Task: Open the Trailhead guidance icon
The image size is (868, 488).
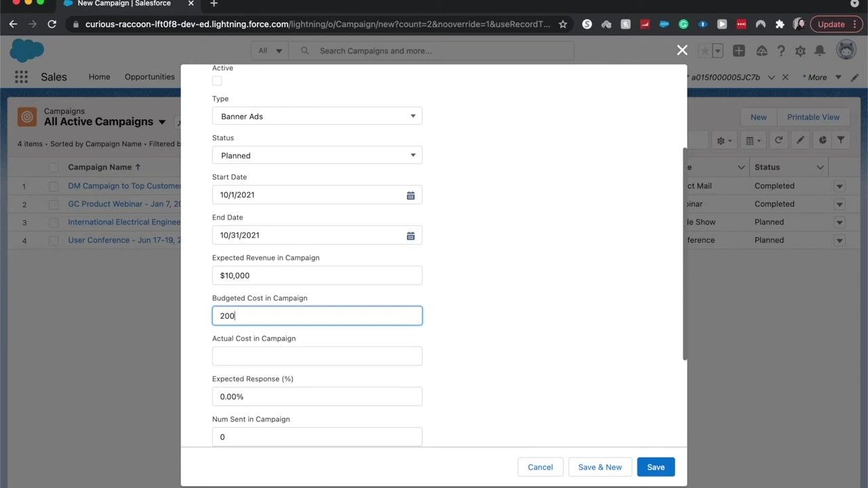Action: [x=762, y=51]
